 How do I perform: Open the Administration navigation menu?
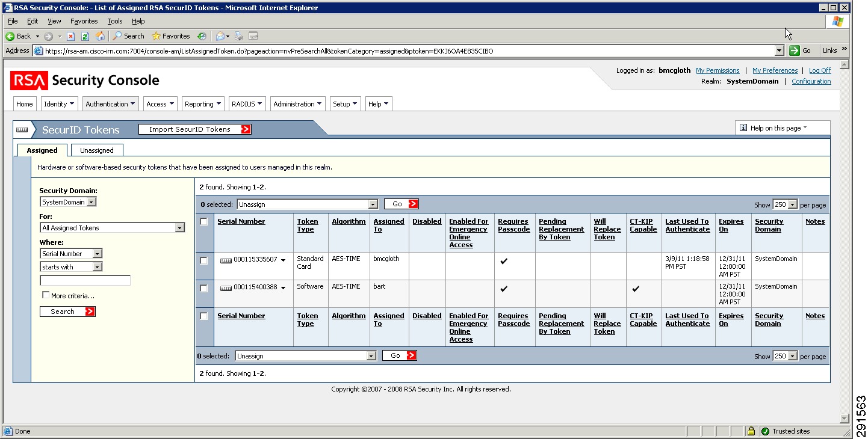pos(298,104)
